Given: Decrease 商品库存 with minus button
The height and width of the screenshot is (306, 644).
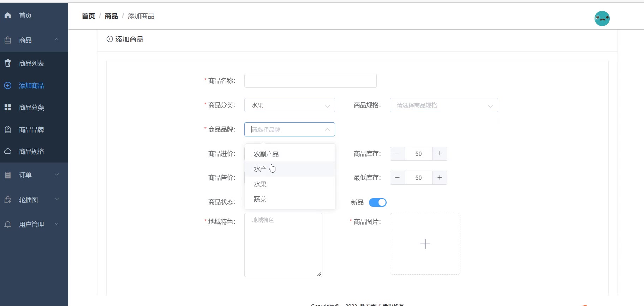Looking at the screenshot, I should [397, 154].
